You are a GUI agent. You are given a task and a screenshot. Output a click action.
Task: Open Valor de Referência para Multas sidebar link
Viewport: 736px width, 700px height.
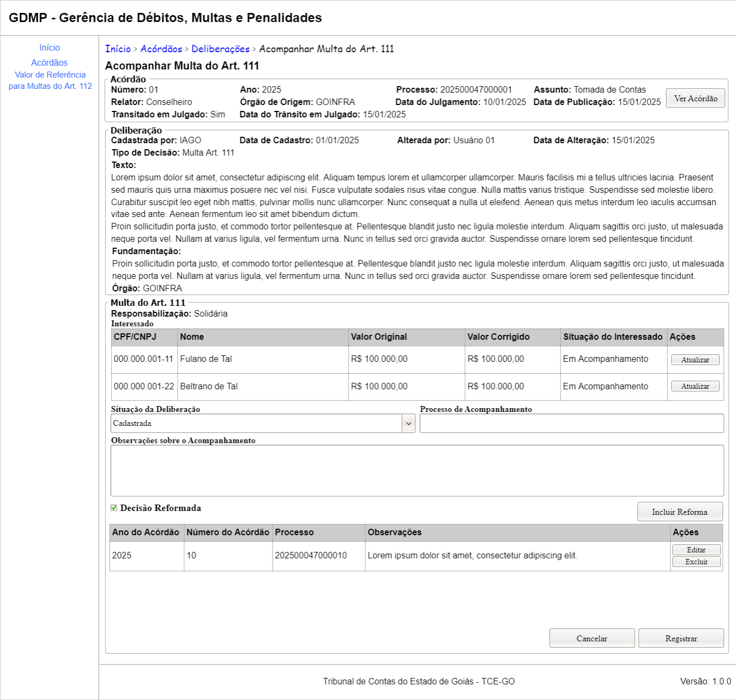click(x=50, y=80)
